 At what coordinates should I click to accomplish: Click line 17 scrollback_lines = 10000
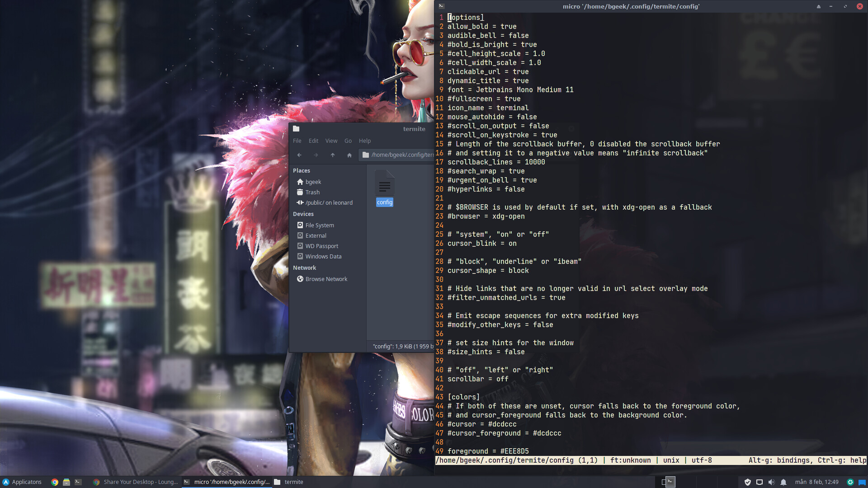[x=496, y=162]
